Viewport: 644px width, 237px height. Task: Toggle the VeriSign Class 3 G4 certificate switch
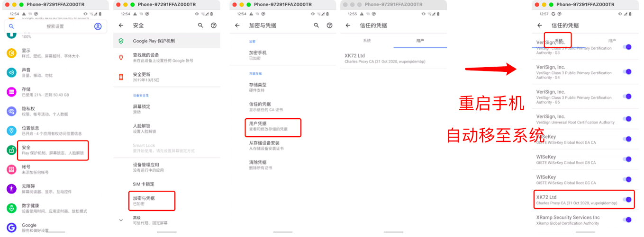click(627, 72)
